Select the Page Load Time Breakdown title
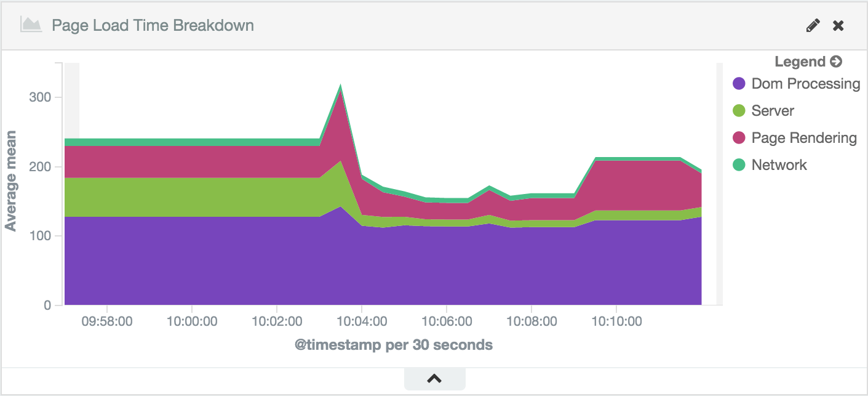The height and width of the screenshot is (396, 868). pyautogui.click(x=151, y=25)
